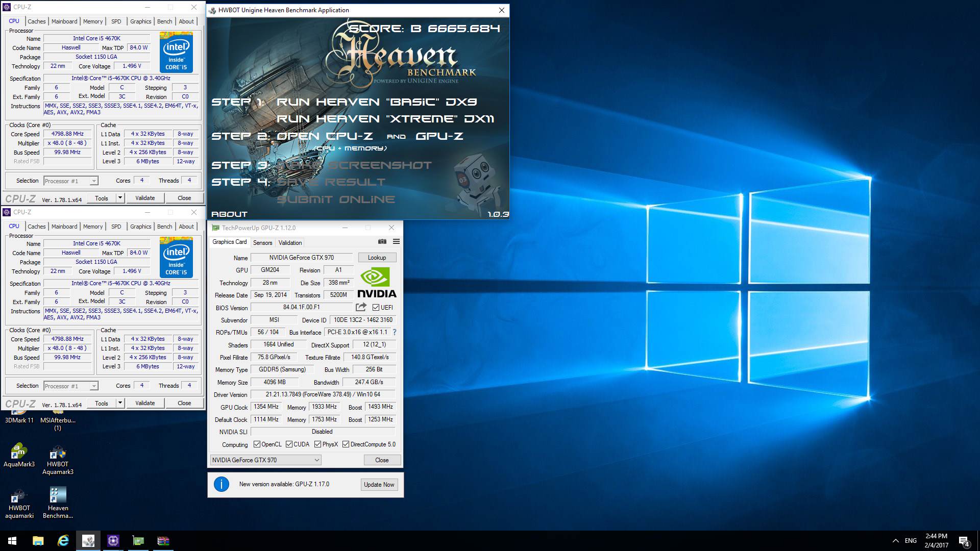The height and width of the screenshot is (551, 980).
Task: Open the Validation tab in GPU-Z
Action: 290,243
